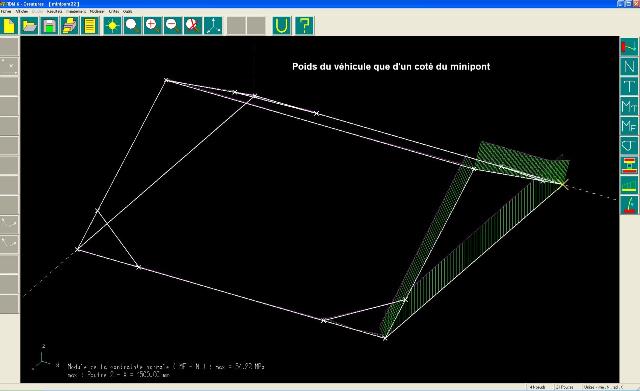Select the plain magnifier zoom window tool
Image resolution: width=640 pixels, height=391 pixels.
[132, 26]
